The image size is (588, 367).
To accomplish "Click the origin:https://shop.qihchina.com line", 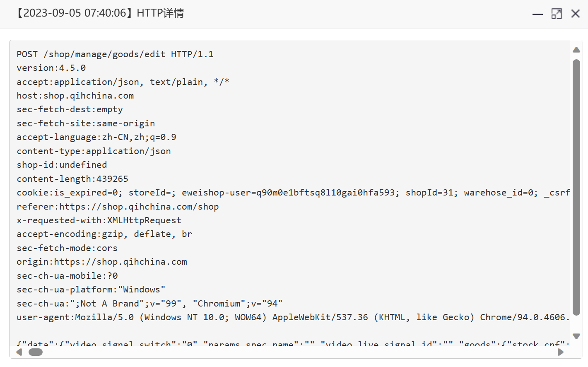I will pos(102,262).
